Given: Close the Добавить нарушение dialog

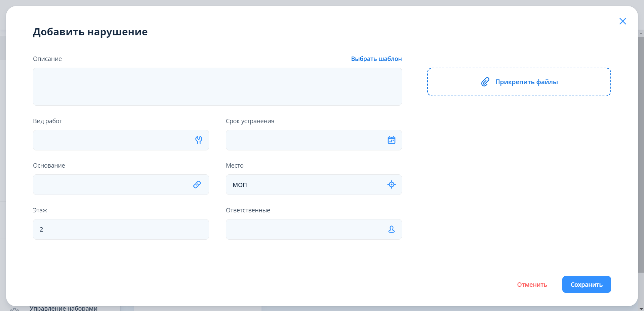Looking at the screenshot, I should (622, 21).
